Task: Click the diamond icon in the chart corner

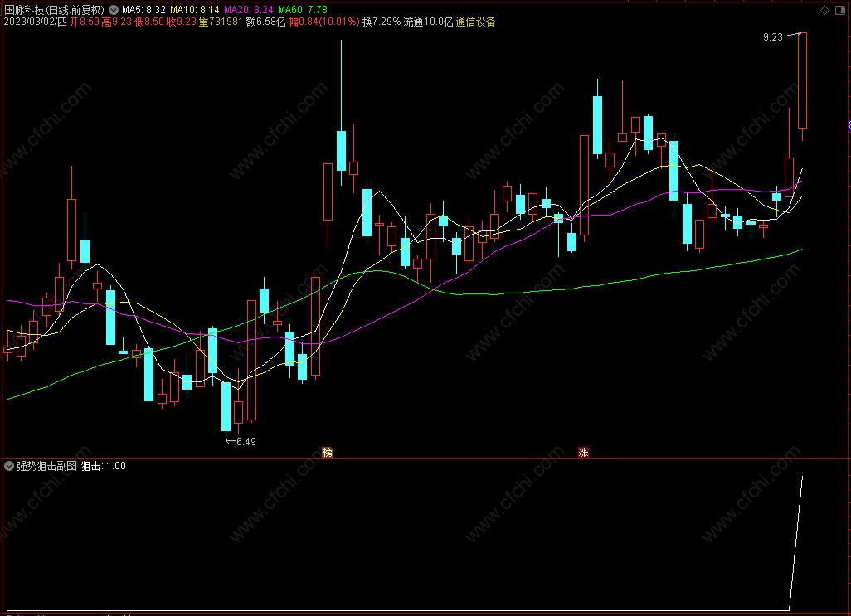Action: [x=825, y=10]
